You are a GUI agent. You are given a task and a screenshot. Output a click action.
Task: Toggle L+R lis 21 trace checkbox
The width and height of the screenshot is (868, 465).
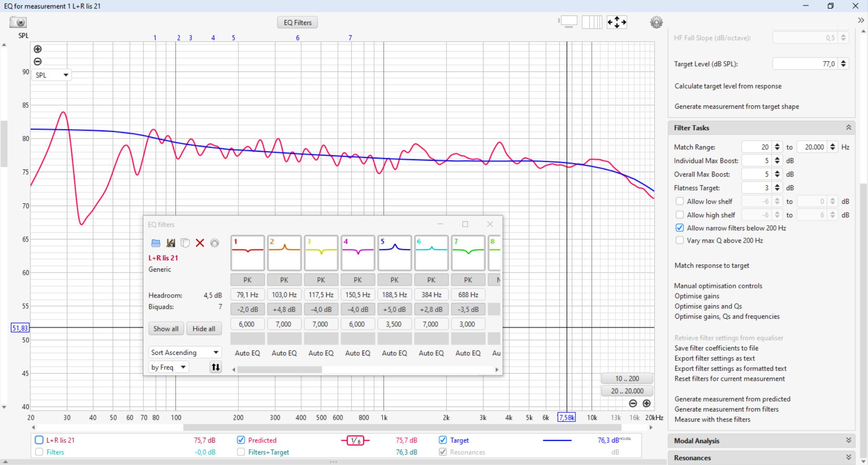tap(39, 440)
